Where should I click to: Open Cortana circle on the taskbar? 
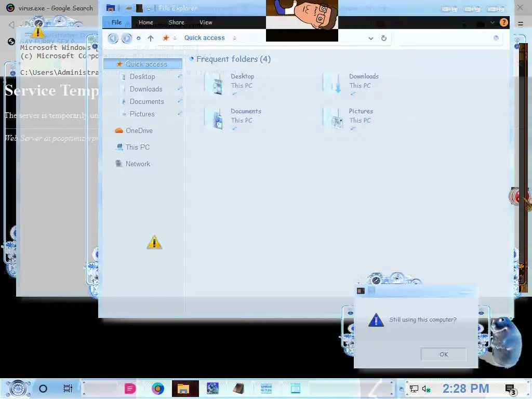pyautogui.click(x=43, y=389)
